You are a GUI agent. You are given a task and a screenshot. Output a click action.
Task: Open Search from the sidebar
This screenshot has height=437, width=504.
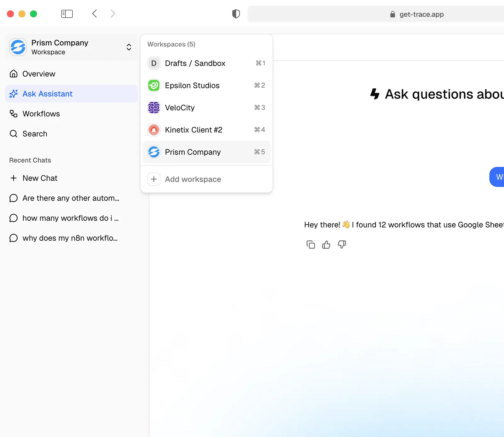tap(35, 134)
